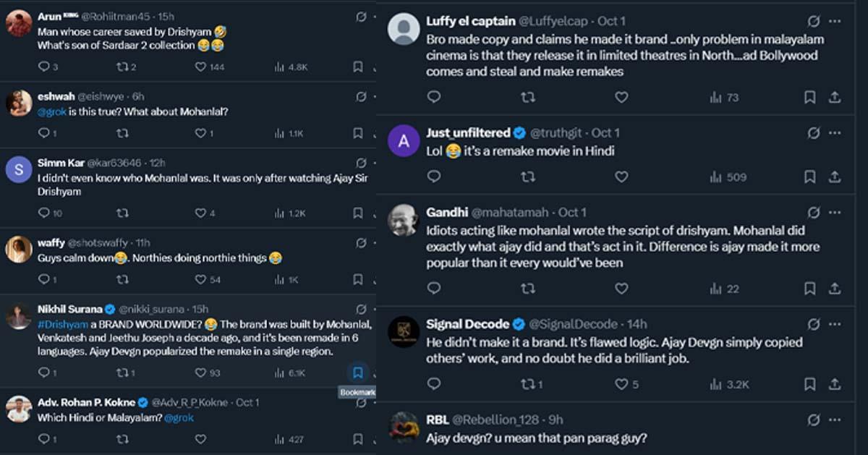View analytics on Just_unfiltered's tweet
Viewport: 868px width, 455px height.
[717, 177]
